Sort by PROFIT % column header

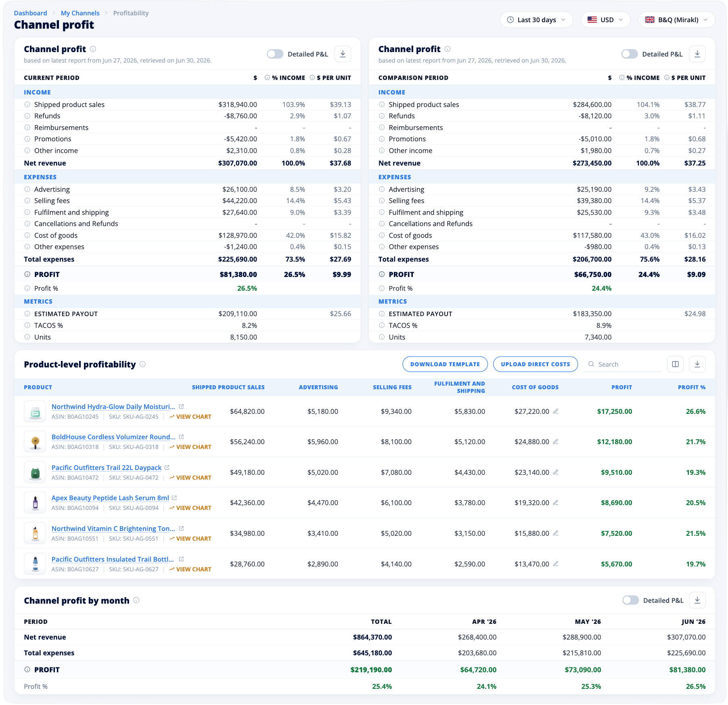tap(692, 387)
